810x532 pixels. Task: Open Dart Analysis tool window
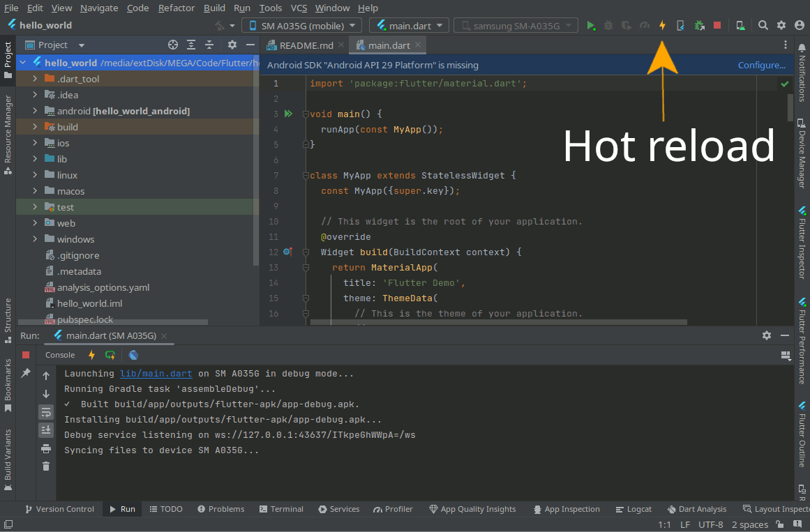coord(697,509)
